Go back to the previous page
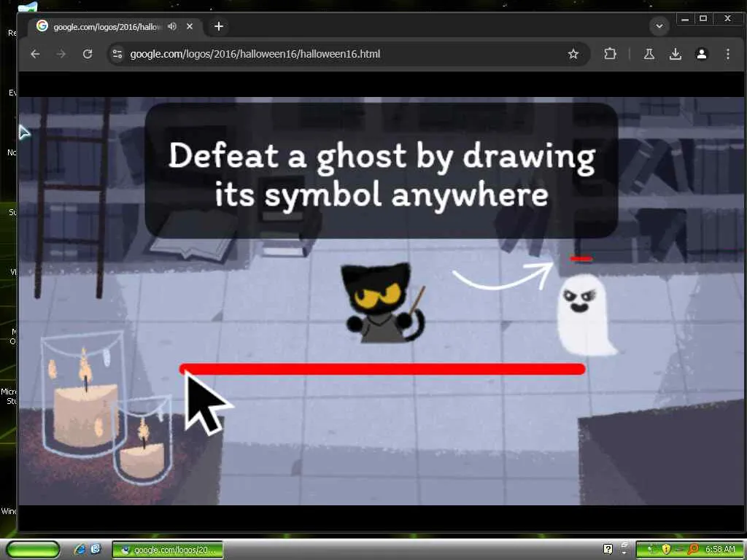Viewport: 747px width, 560px height. click(x=35, y=54)
